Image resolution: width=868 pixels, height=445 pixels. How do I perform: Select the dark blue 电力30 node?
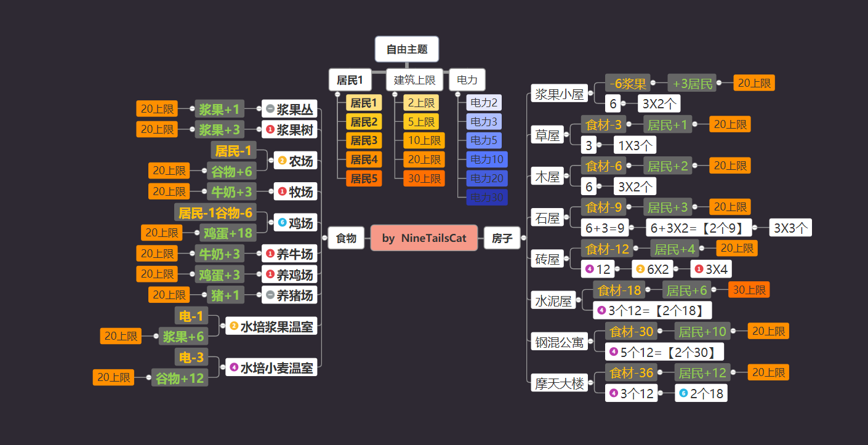pyautogui.click(x=487, y=198)
